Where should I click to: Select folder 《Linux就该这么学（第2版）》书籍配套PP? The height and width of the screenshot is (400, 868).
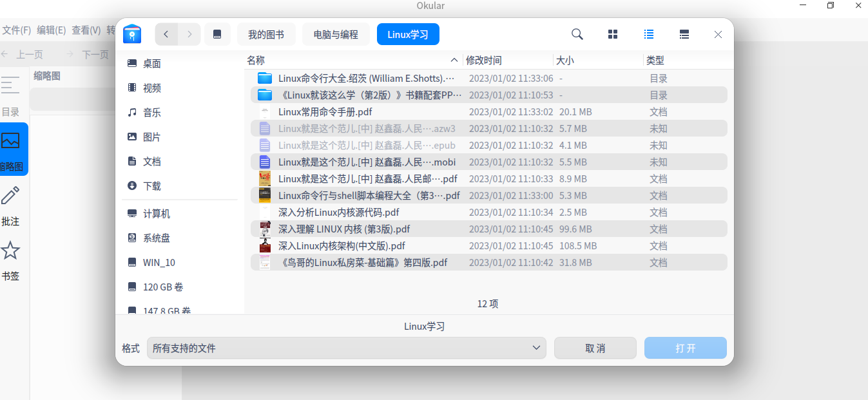click(489, 95)
